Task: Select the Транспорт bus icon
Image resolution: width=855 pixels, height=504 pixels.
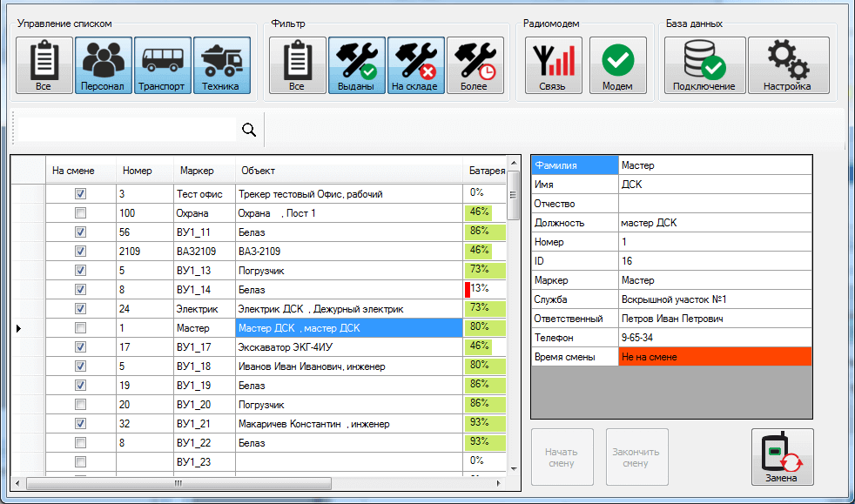Action: (x=162, y=65)
